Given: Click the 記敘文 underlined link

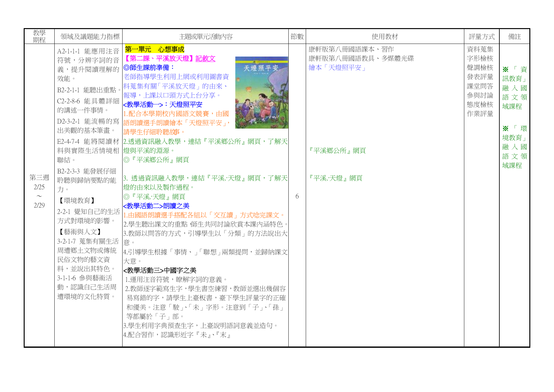Looking at the screenshot, I should coord(205,58).
